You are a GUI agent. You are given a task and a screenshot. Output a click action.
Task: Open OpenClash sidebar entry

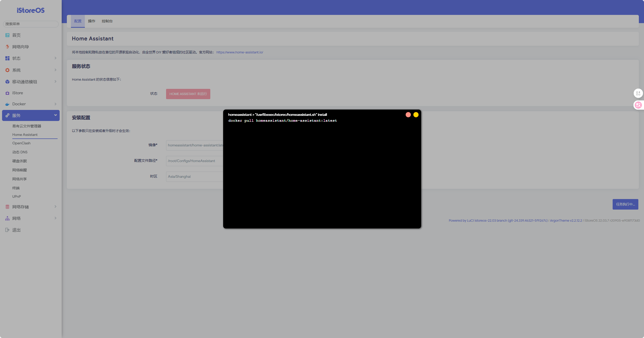tap(21, 143)
